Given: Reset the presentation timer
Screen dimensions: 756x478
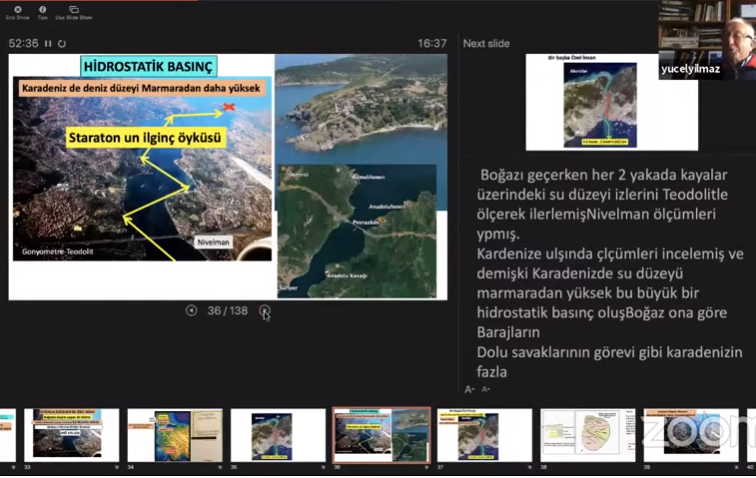Looking at the screenshot, I should pos(62,43).
